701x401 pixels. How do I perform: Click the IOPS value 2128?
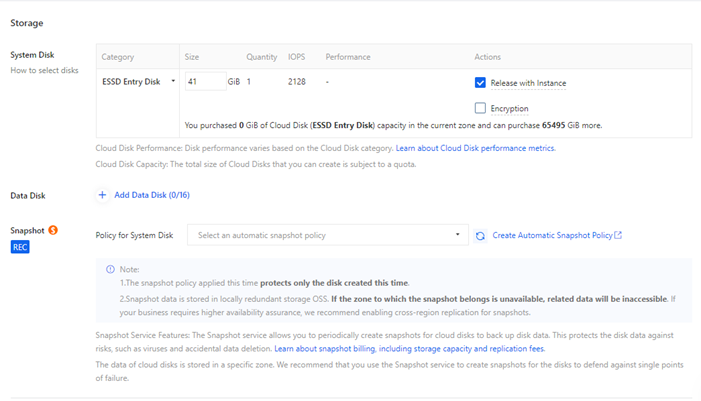[x=297, y=82]
